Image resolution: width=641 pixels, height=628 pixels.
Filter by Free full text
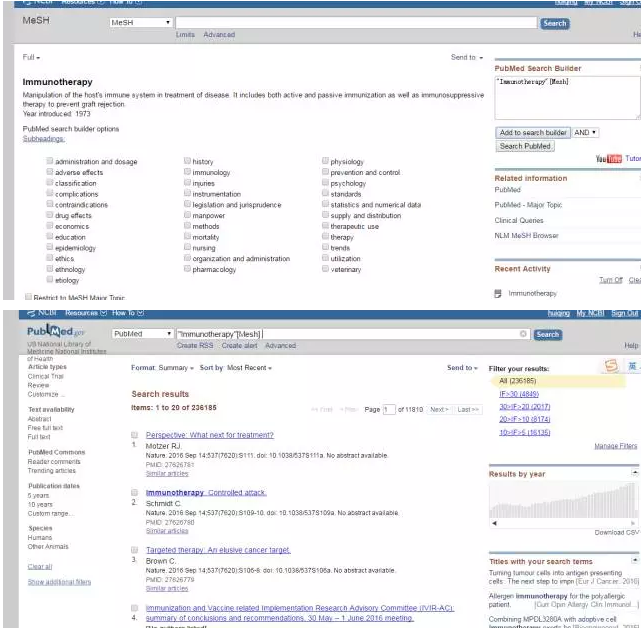tap(45, 428)
